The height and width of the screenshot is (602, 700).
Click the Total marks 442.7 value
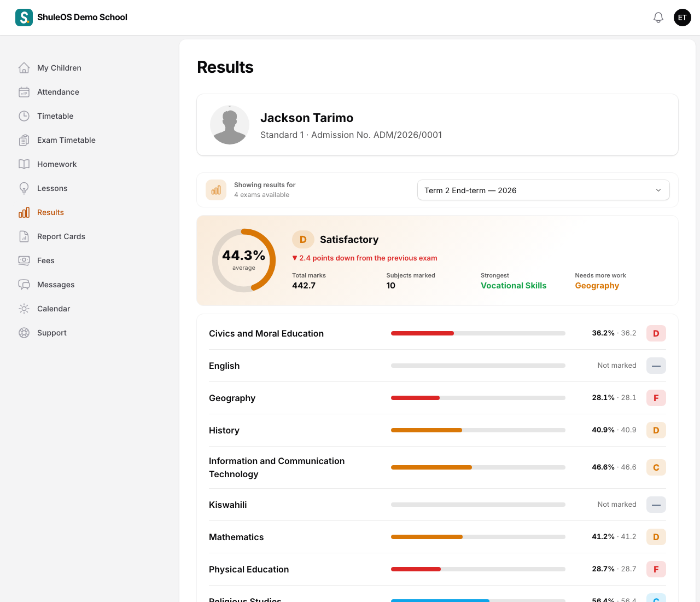[x=304, y=286]
